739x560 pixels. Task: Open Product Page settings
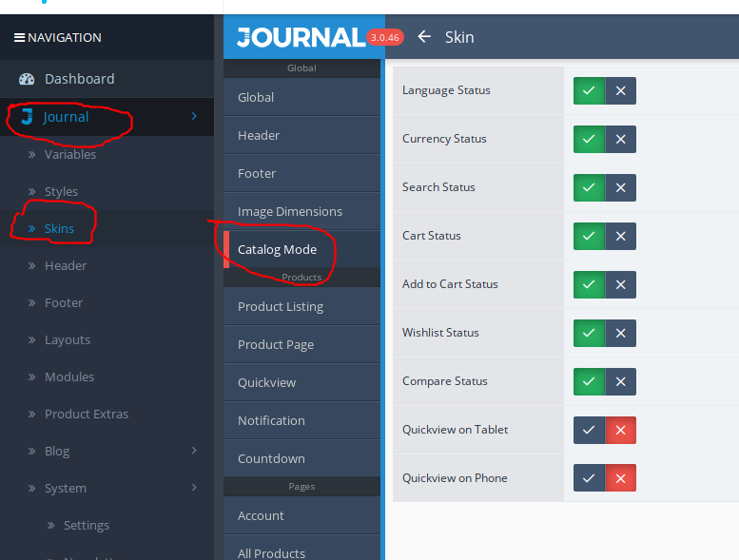pos(301,345)
